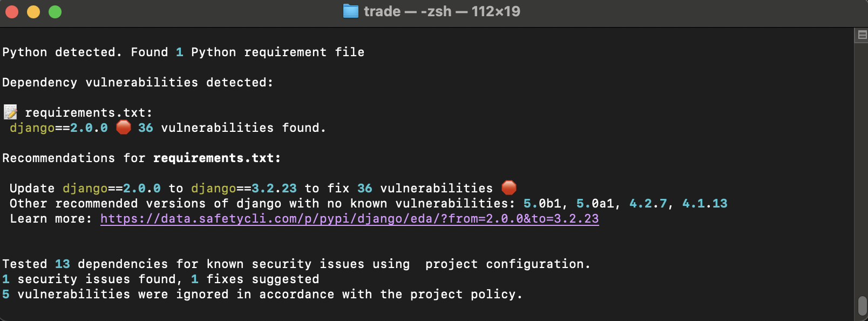Click the split pane icon at top right
Image resolution: width=868 pixels, height=321 pixels.
862,35
